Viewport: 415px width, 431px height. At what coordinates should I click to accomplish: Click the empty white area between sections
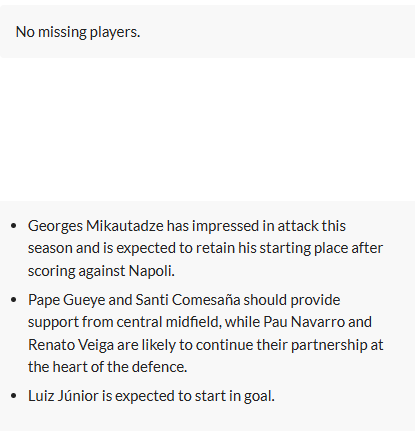pyautogui.click(x=207, y=129)
